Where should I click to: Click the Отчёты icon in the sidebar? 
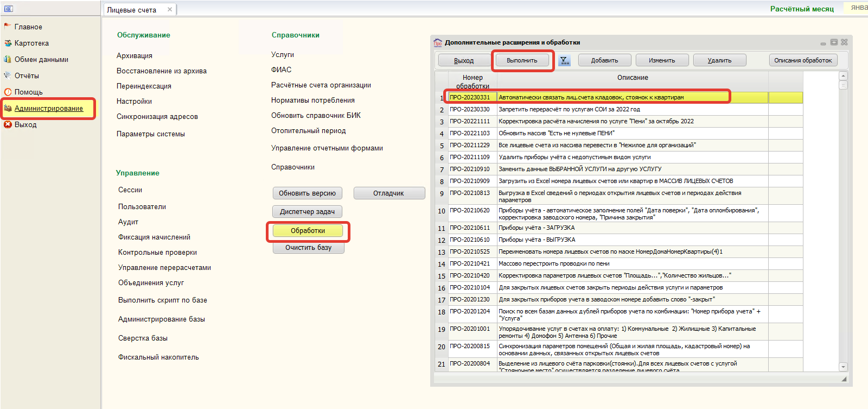pos(8,75)
